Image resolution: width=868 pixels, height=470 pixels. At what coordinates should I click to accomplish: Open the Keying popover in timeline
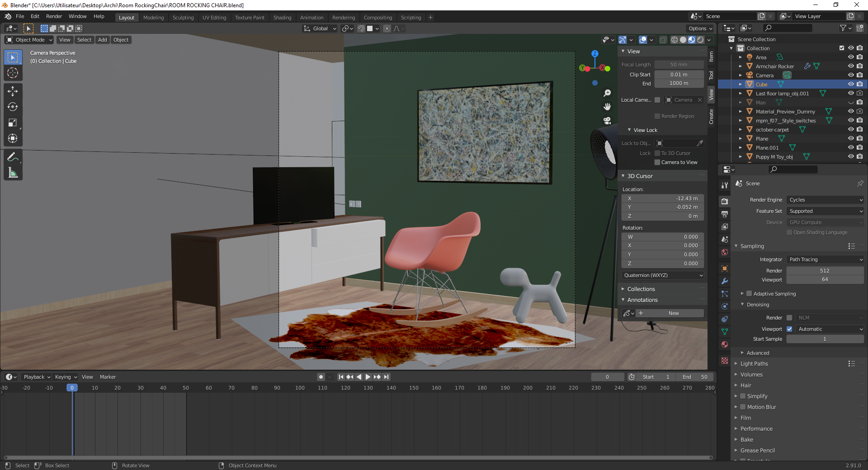[x=66, y=377]
